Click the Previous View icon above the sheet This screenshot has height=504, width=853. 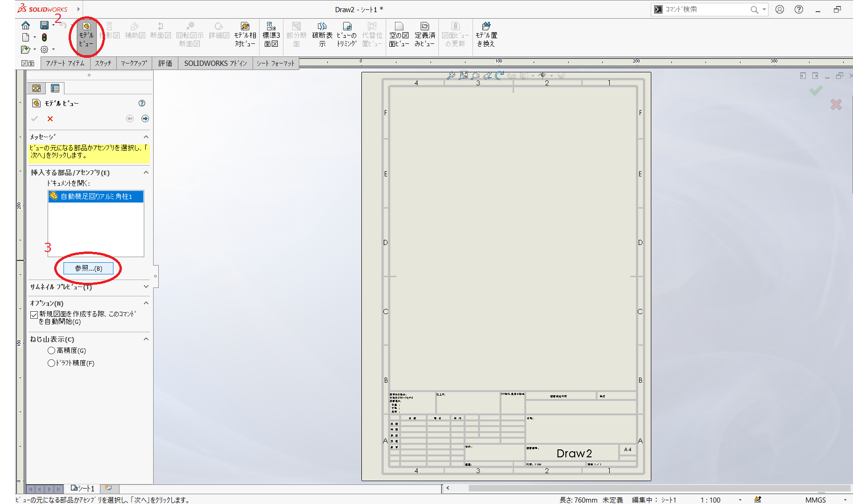pyautogui.click(x=487, y=75)
